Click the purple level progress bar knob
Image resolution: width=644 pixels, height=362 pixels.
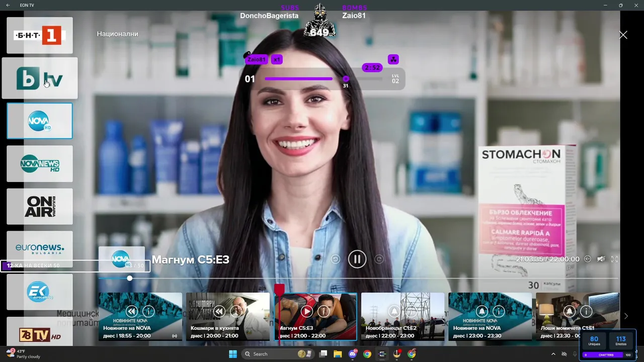click(x=346, y=78)
